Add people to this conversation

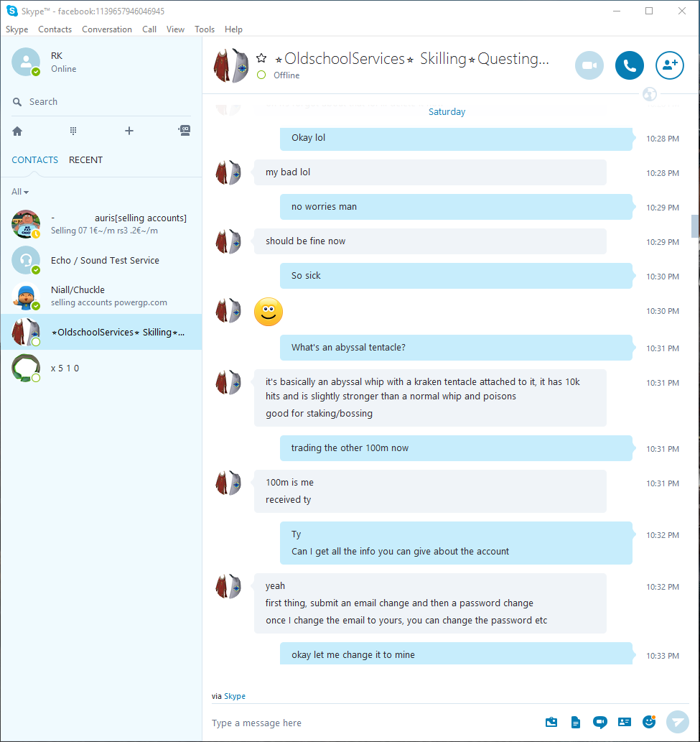tap(669, 65)
